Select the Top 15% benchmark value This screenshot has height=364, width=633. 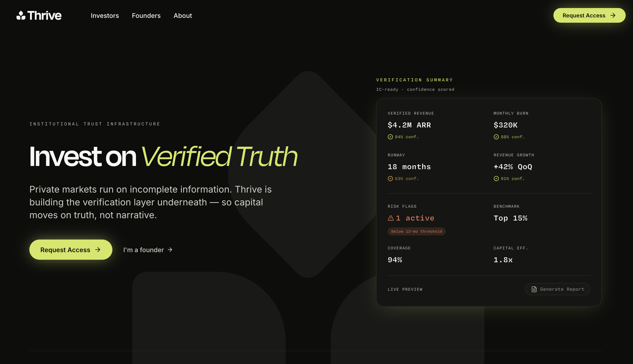[511, 218]
